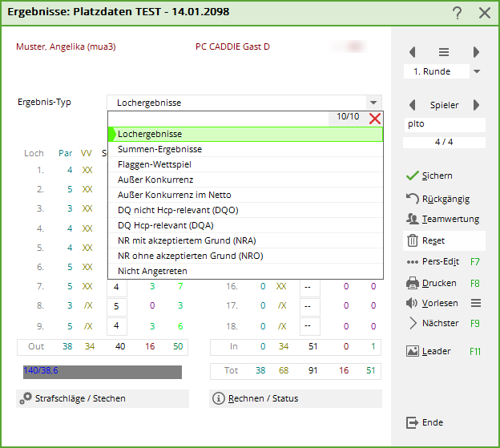The height and width of the screenshot is (448, 500).
Task: Open the Vorlesen options menu icon
Action: pyautogui.click(x=475, y=303)
